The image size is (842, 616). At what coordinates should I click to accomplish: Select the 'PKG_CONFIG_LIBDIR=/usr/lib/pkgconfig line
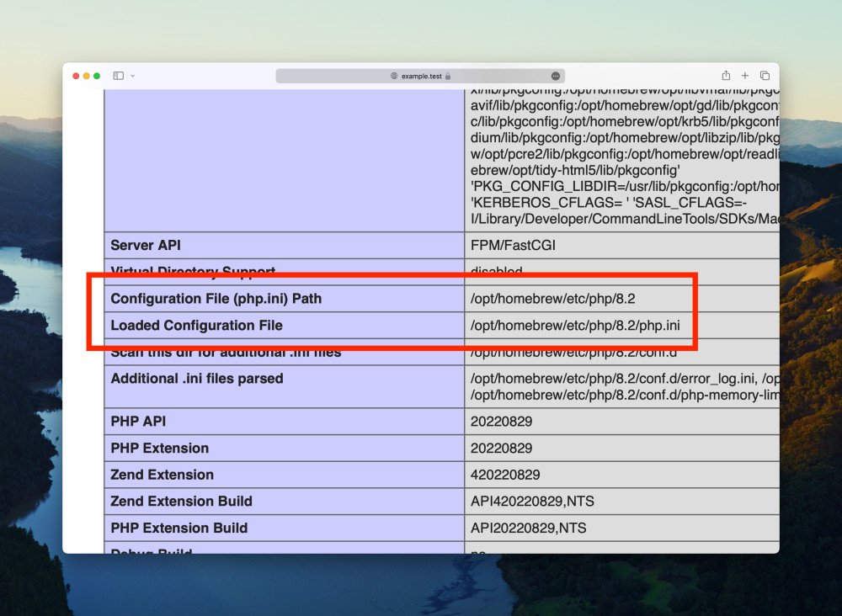625,187
